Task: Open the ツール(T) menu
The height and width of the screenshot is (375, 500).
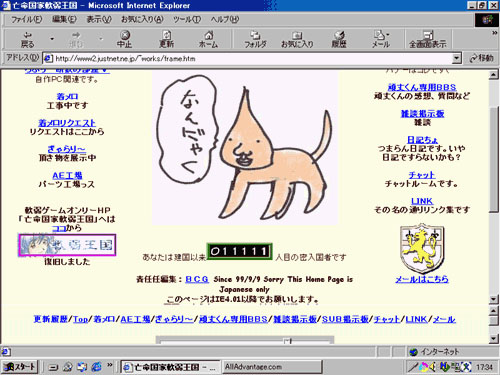Action: click(x=187, y=19)
